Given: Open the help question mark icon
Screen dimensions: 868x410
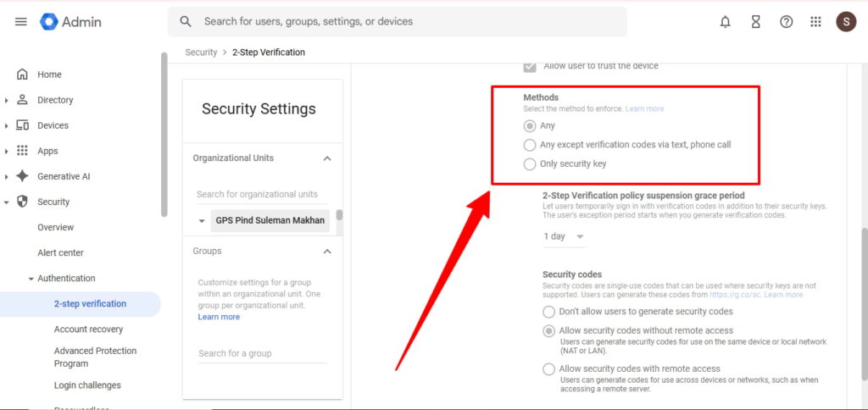Looking at the screenshot, I should 786,22.
